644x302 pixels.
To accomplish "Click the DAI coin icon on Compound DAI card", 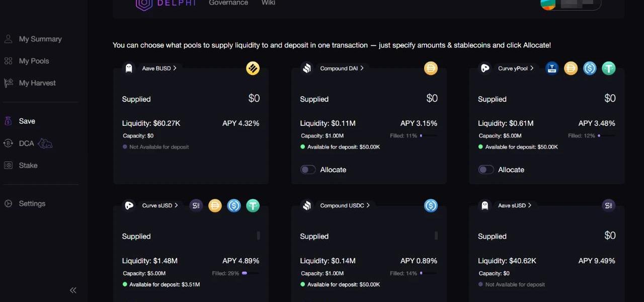I will click(431, 68).
